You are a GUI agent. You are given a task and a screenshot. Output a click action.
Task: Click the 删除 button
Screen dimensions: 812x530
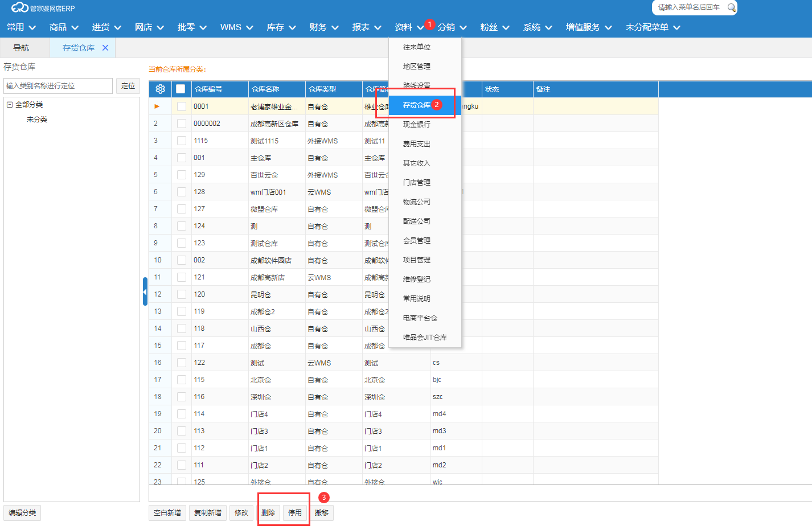tap(268, 513)
